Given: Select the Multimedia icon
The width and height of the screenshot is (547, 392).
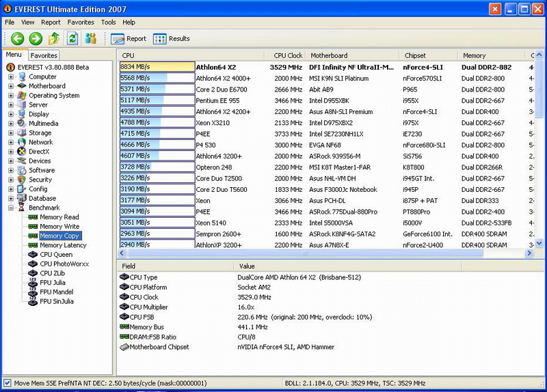Looking at the screenshot, I should pyautogui.click(x=22, y=124).
